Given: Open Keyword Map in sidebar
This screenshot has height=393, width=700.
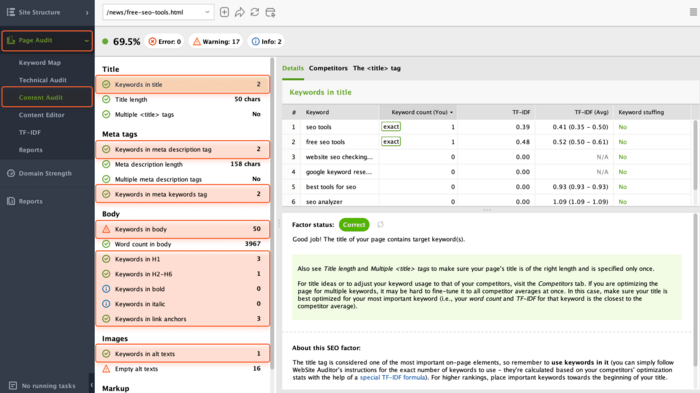Looking at the screenshot, I should pos(40,63).
